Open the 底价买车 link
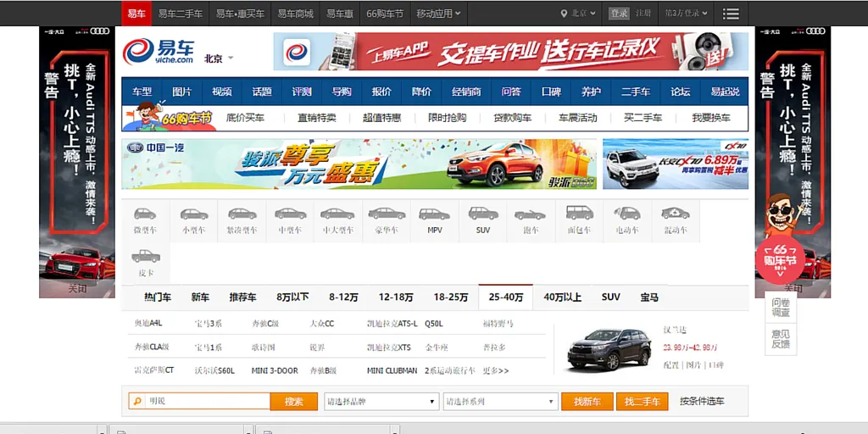 pyautogui.click(x=245, y=117)
